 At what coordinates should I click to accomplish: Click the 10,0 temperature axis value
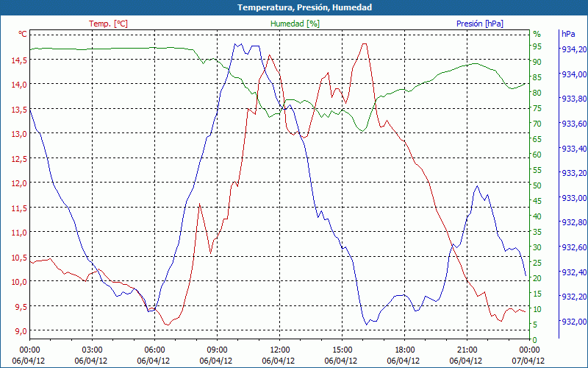19,282
